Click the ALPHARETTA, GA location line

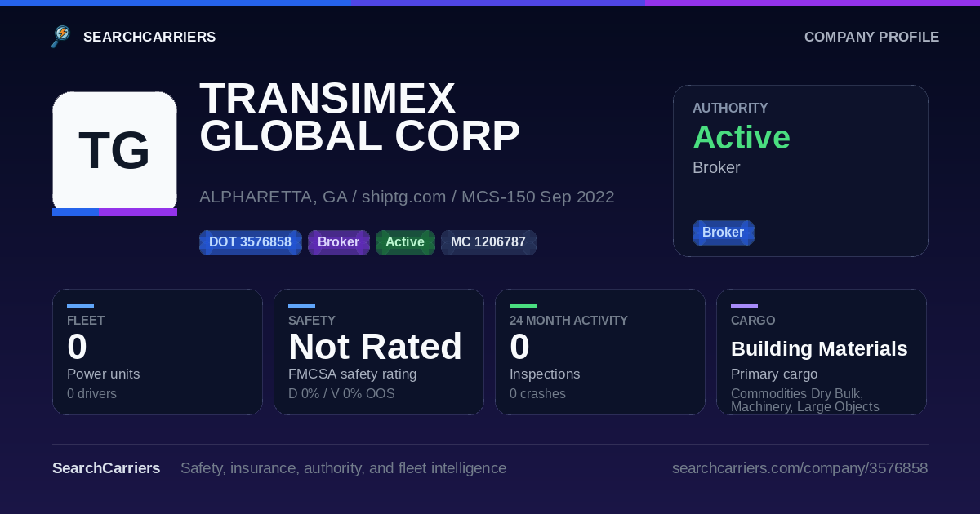pyautogui.click(x=407, y=197)
